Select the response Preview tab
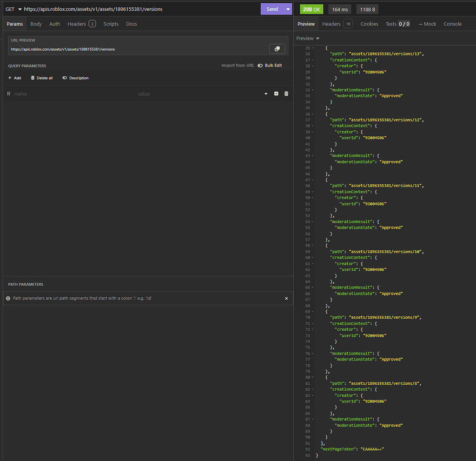The image size is (476, 461). (306, 24)
